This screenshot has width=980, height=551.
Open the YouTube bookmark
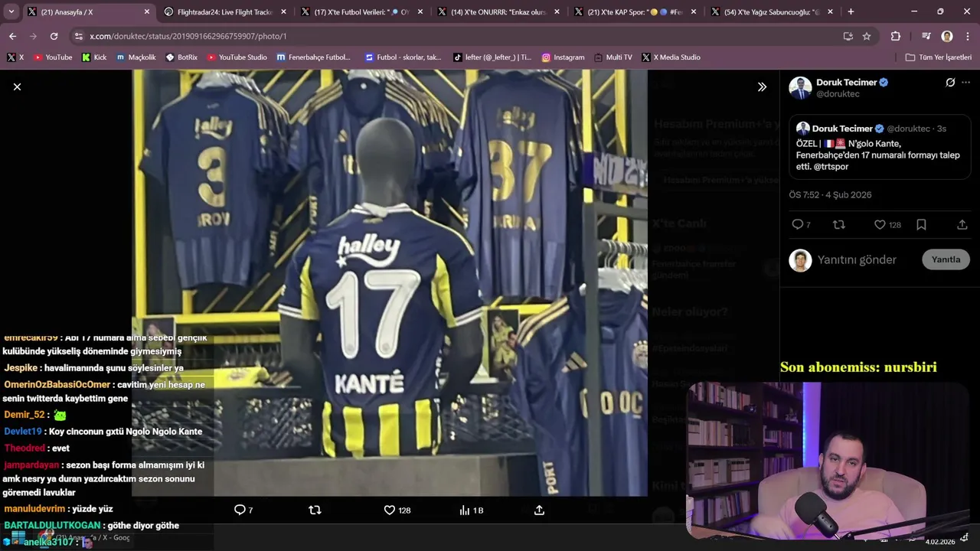click(x=52, y=57)
